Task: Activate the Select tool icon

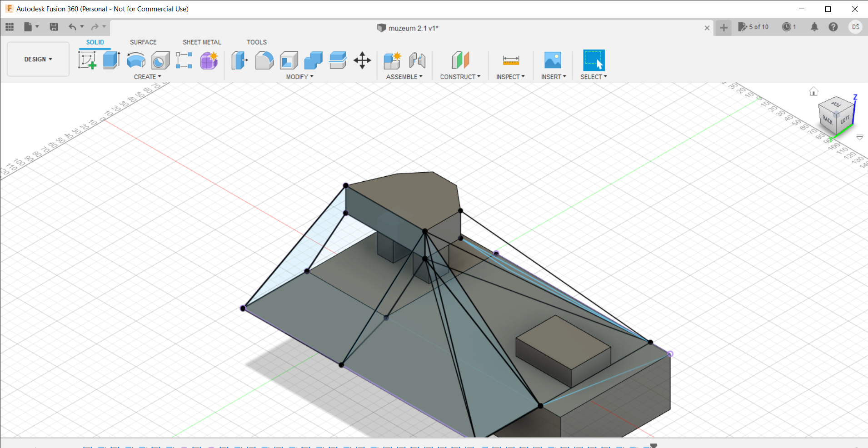Action: click(x=594, y=60)
